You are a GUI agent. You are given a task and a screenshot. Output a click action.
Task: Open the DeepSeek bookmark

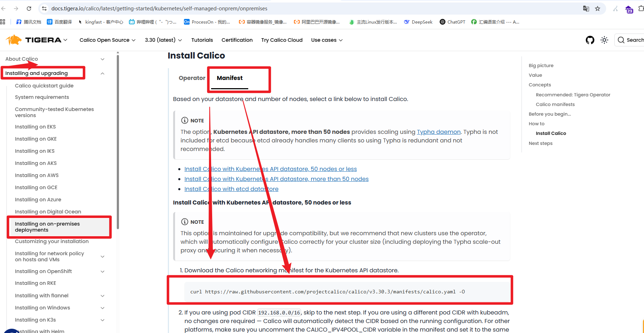click(x=418, y=22)
